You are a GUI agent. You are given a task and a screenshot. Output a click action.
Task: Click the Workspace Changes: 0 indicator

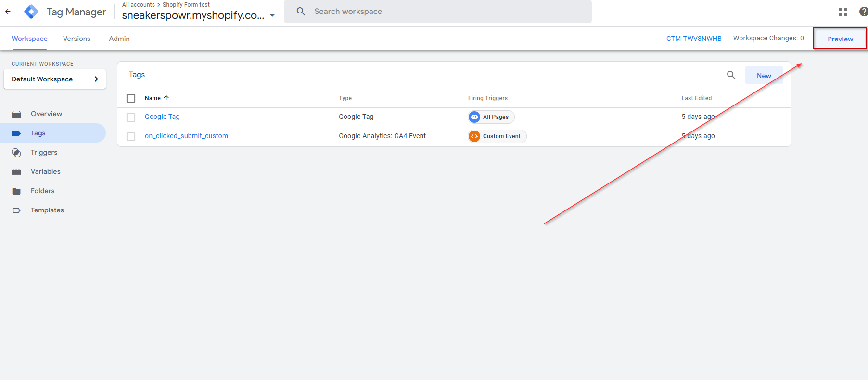point(768,38)
